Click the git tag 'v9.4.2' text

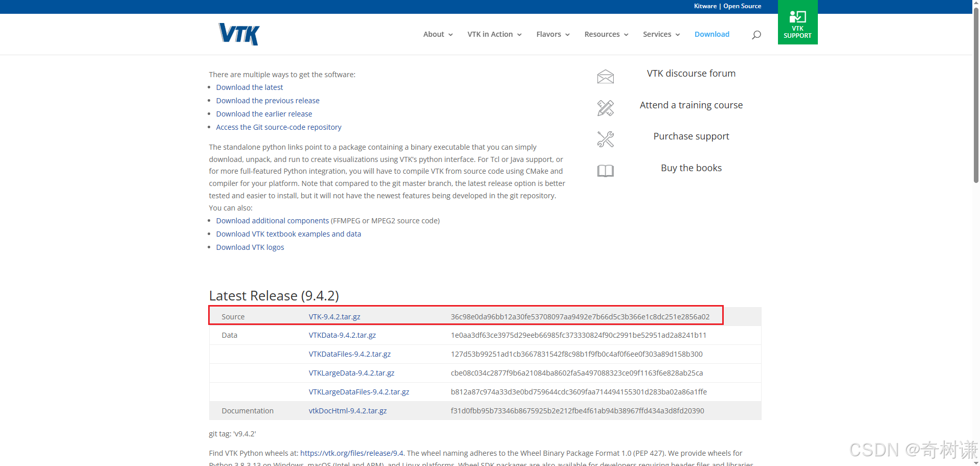point(233,434)
